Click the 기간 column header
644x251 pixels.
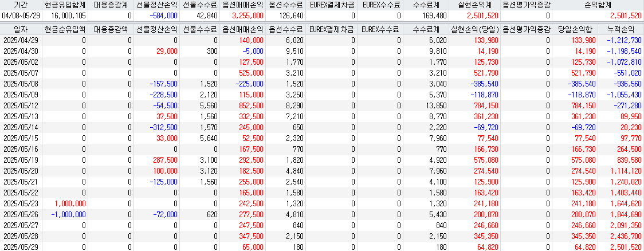[x=21, y=5]
